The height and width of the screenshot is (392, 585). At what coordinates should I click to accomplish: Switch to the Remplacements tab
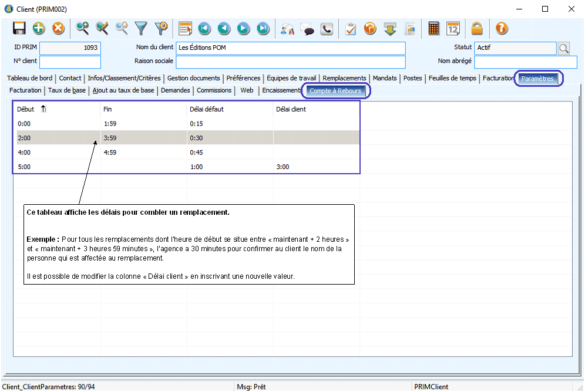344,78
